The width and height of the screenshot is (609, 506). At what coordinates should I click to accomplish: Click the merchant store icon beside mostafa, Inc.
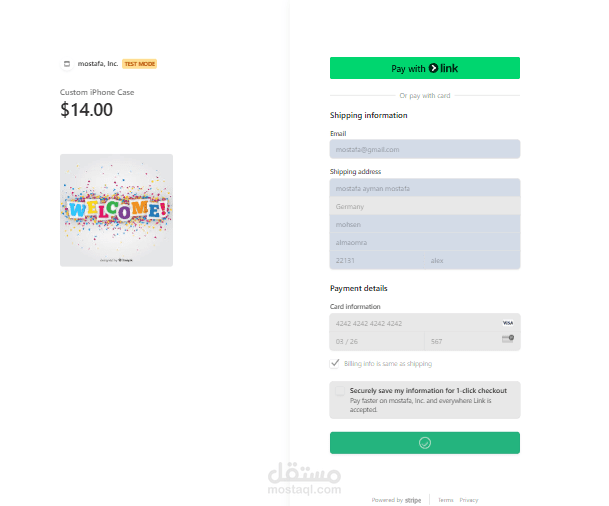[67, 64]
